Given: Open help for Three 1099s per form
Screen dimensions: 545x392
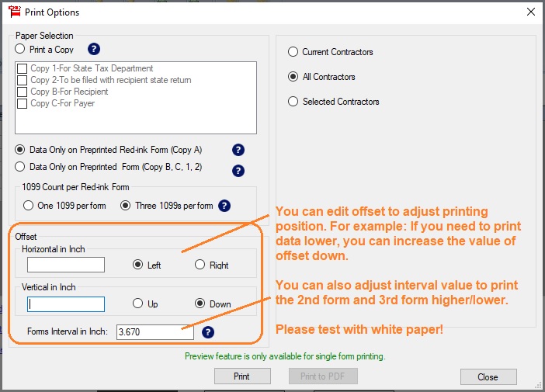Looking at the screenshot, I should tap(224, 206).
